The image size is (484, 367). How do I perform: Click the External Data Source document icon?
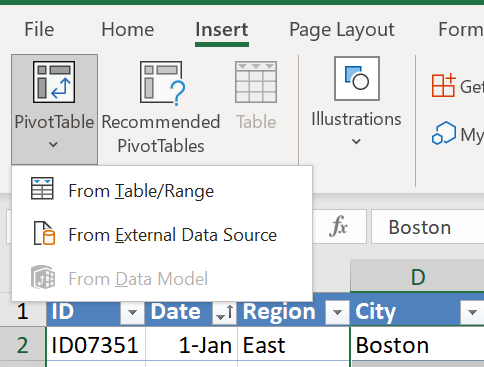[44, 233]
